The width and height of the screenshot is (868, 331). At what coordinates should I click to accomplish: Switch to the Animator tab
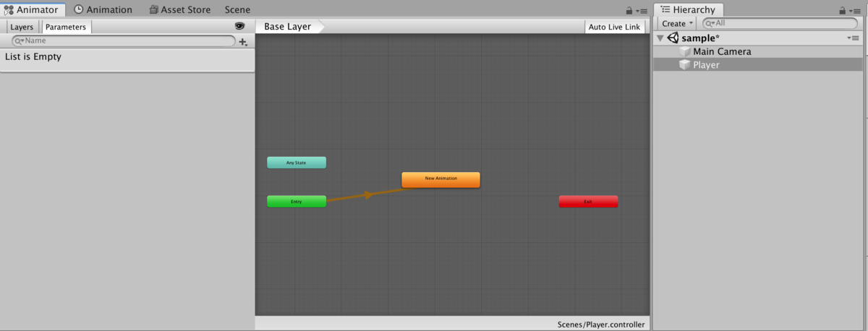pyautogui.click(x=33, y=9)
